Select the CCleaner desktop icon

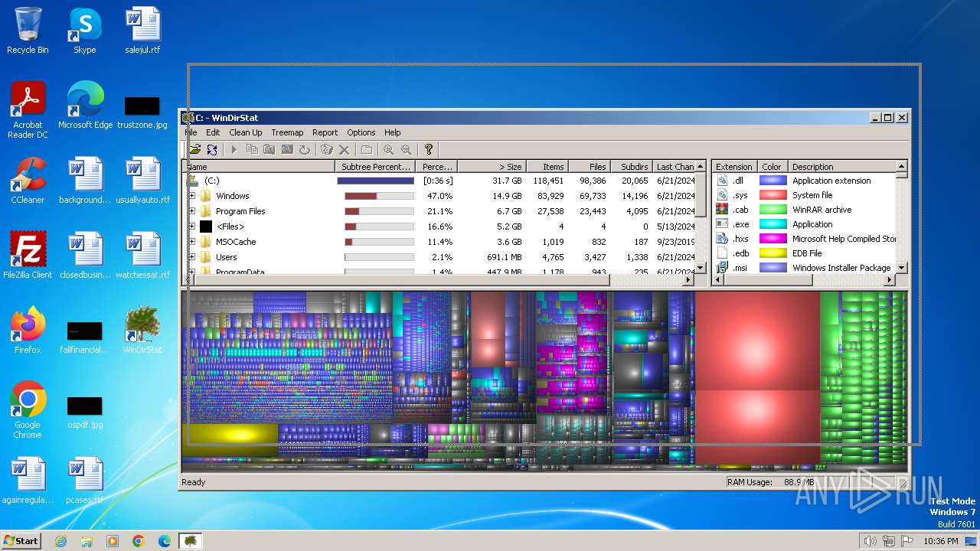pyautogui.click(x=28, y=181)
